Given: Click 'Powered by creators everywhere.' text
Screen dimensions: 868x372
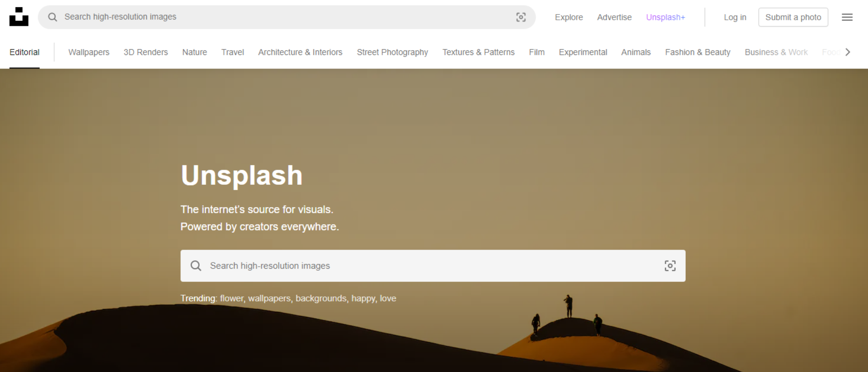Looking at the screenshot, I should point(260,227).
